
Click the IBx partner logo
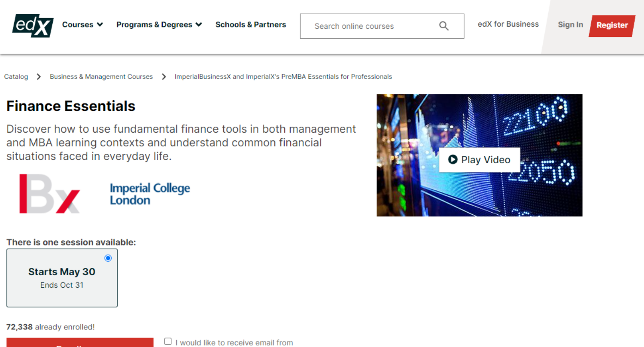pos(49,194)
